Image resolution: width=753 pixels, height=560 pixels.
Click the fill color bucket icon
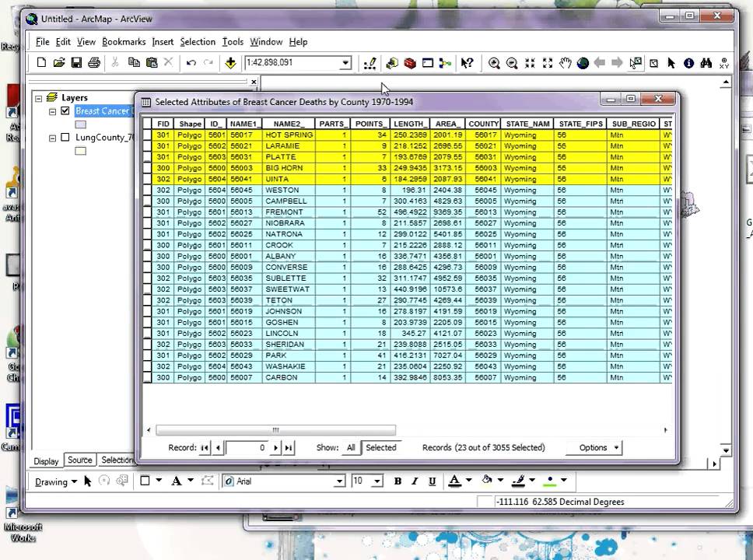coord(487,480)
